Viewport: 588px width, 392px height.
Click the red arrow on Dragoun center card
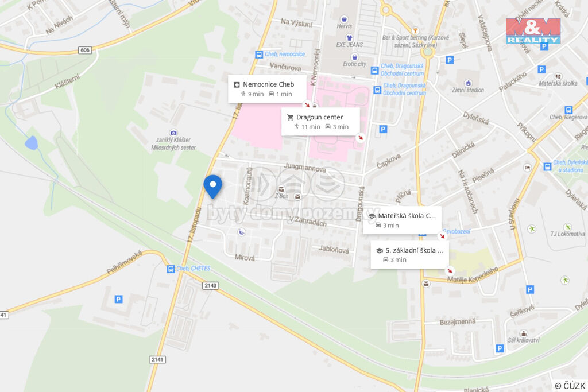tap(361, 138)
